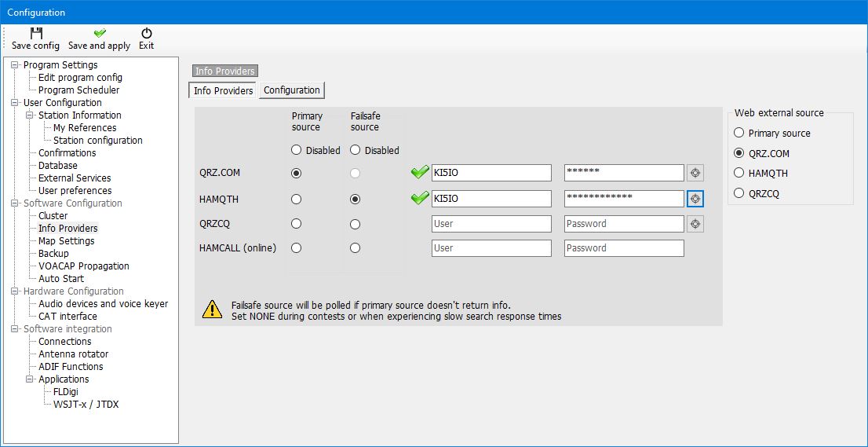This screenshot has width=868, height=447.
Task: Test QRZ.COM credentials target icon
Action: 695,173
